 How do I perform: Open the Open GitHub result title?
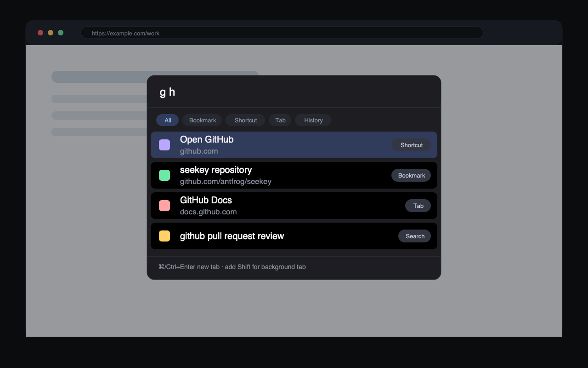[207, 139]
